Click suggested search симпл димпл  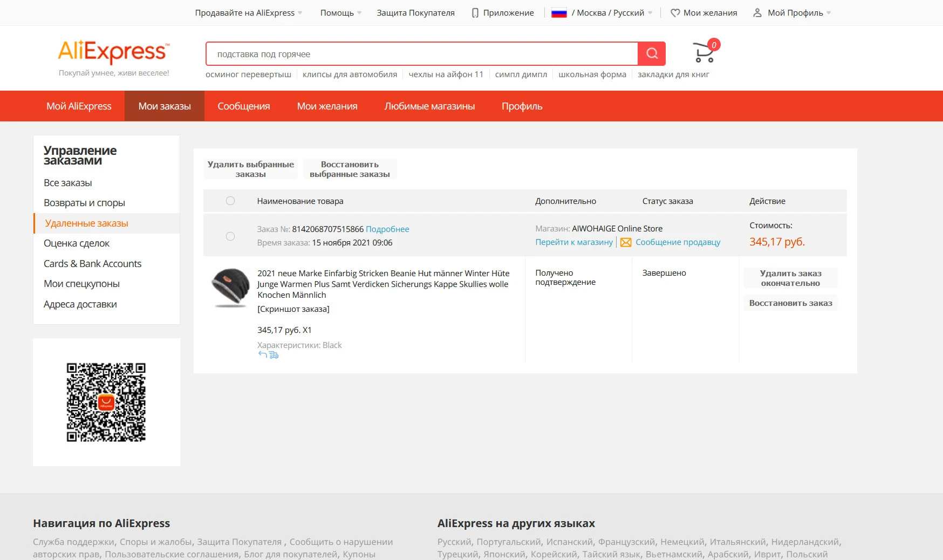(x=521, y=74)
